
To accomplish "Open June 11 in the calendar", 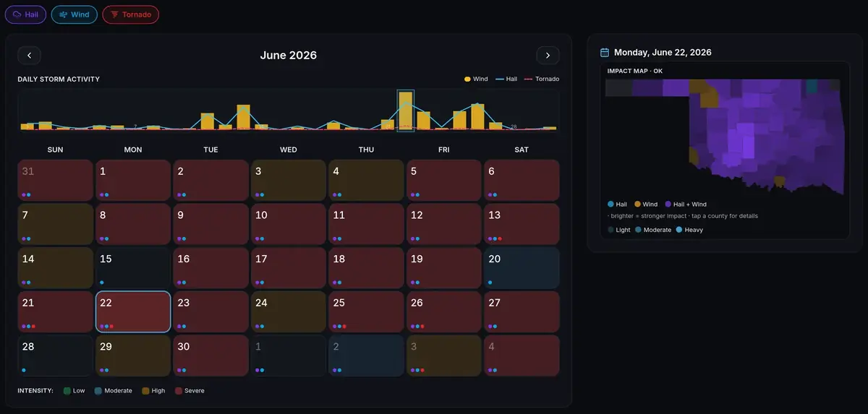I will pyautogui.click(x=367, y=224).
